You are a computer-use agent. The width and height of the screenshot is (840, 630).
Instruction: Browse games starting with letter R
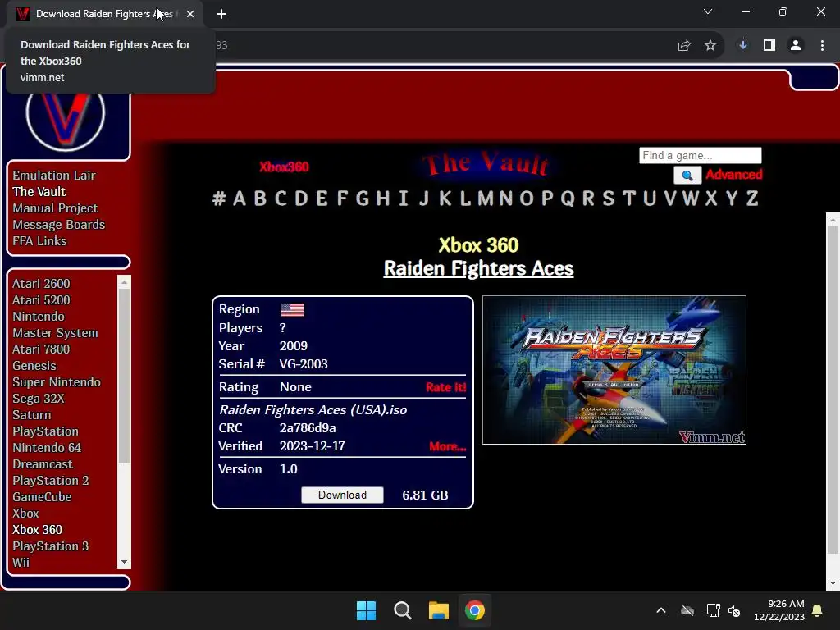588,199
